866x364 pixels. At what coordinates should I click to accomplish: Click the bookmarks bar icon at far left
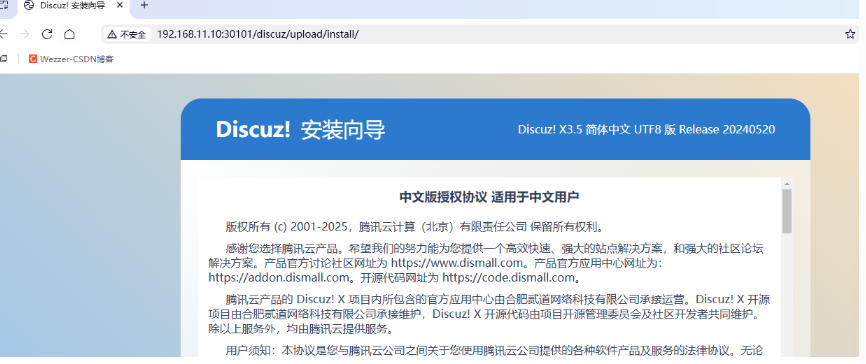(3, 59)
